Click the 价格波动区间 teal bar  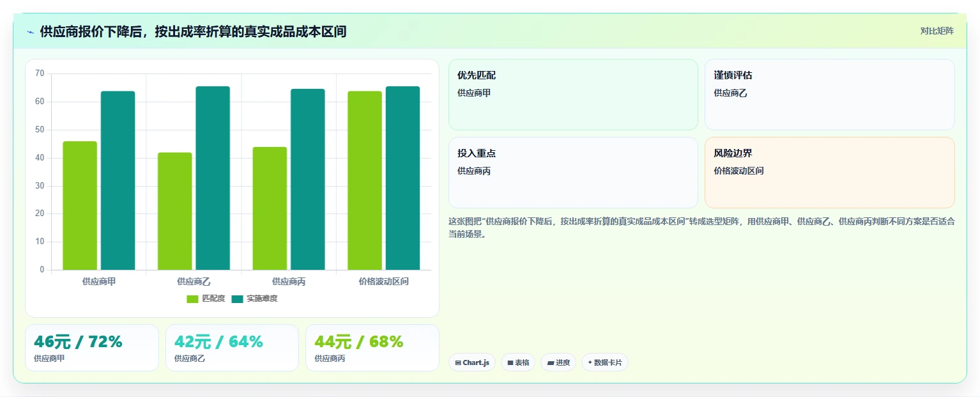coord(402,178)
